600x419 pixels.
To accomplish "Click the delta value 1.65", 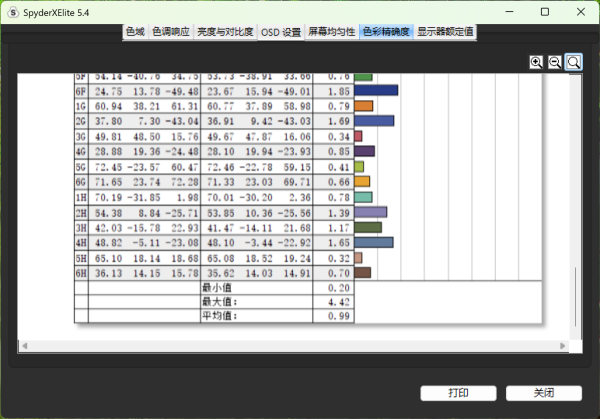I will click(x=339, y=243).
